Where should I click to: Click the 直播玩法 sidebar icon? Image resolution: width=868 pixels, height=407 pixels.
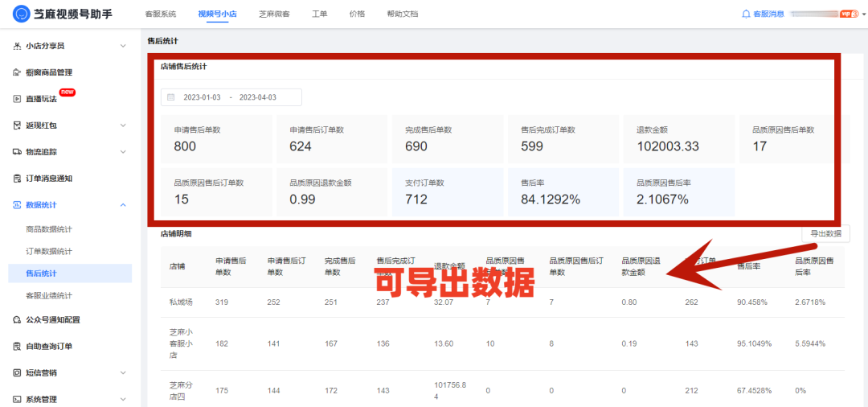point(17,99)
